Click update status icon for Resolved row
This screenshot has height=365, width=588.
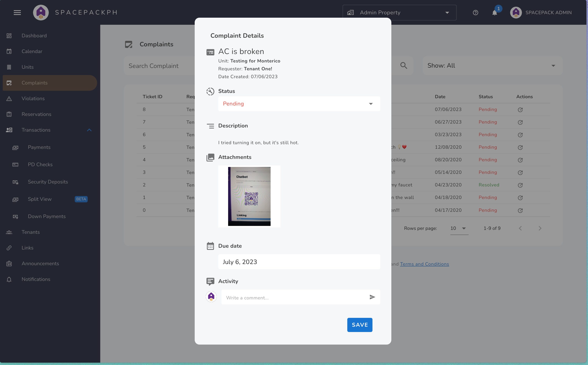[520, 185]
